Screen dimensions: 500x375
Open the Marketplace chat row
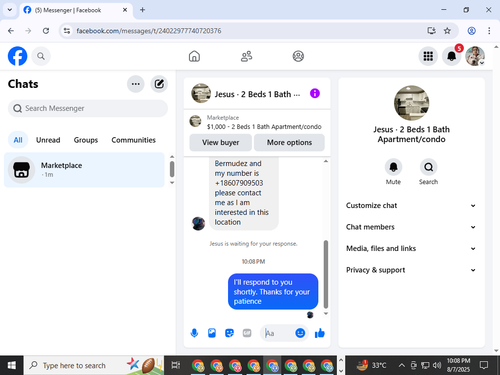coord(84,170)
